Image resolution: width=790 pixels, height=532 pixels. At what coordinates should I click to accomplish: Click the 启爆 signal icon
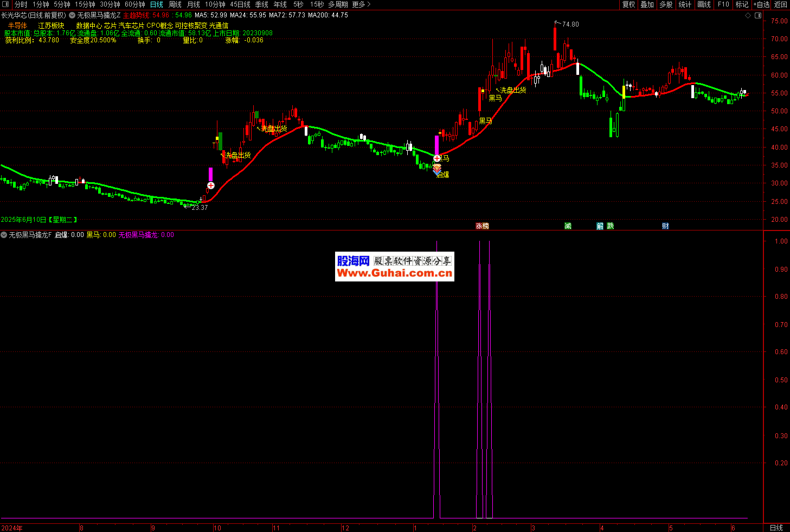(x=437, y=169)
